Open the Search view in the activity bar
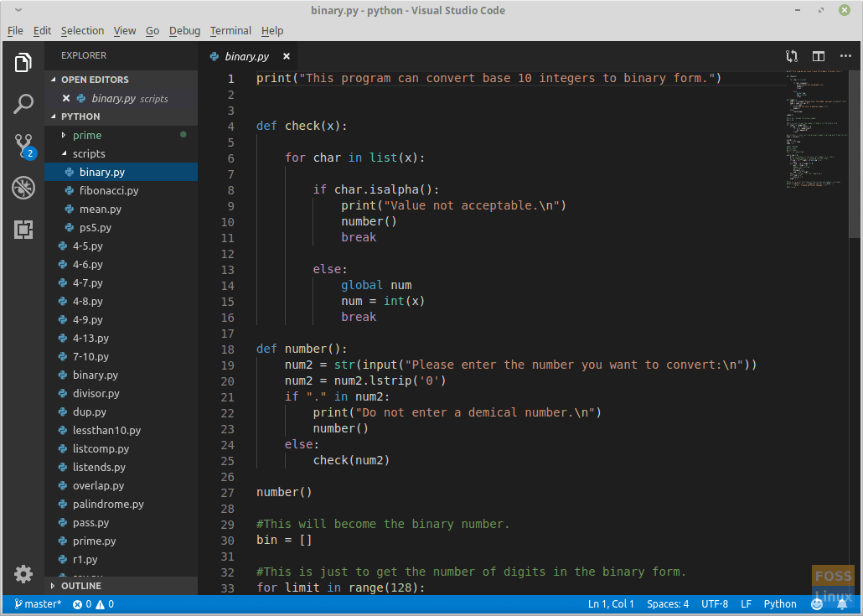Image resolution: width=863 pixels, height=616 pixels. pos(23,104)
